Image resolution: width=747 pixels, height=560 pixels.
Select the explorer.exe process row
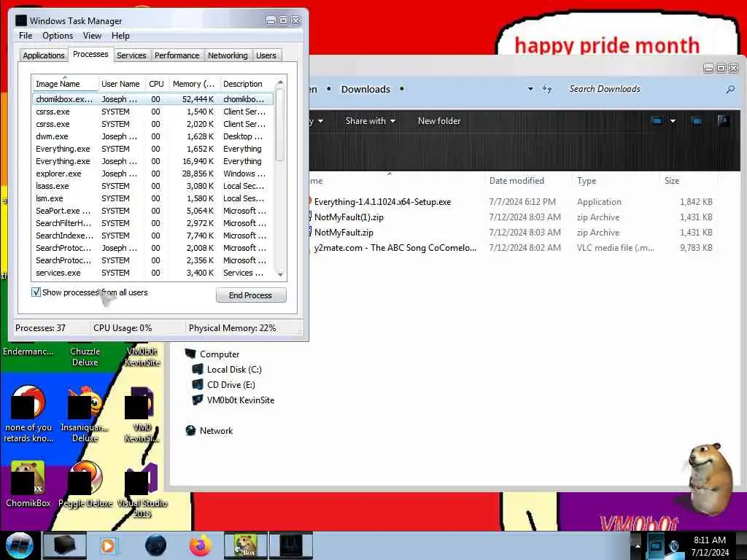(153, 174)
